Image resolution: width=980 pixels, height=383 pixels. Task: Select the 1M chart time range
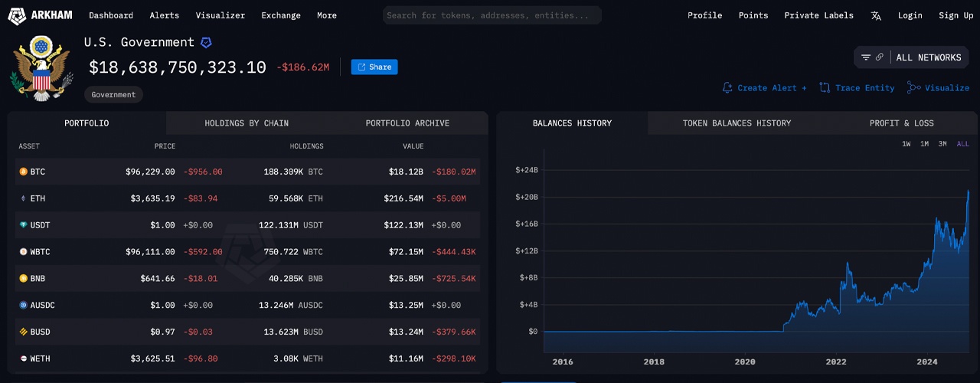pos(925,144)
